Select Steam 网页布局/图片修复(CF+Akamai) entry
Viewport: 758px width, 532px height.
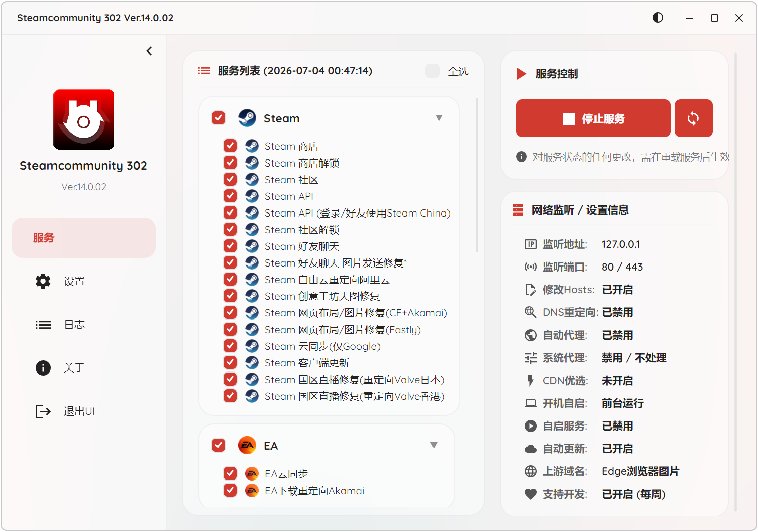[356, 313]
